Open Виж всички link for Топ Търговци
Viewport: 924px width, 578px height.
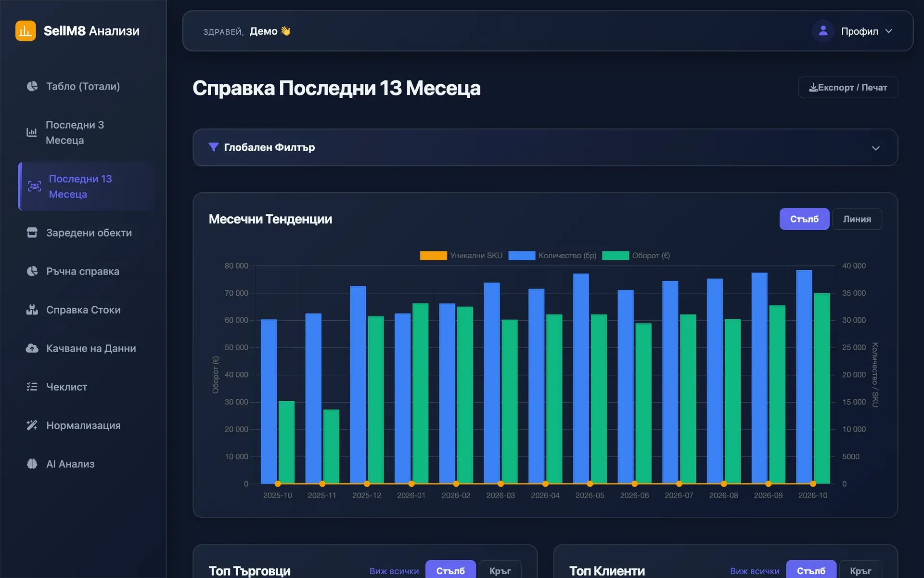(x=394, y=571)
